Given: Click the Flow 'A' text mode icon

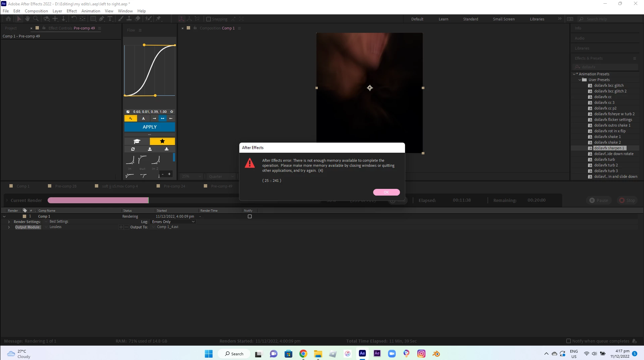Looking at the screenshot, I should point(143,119).
